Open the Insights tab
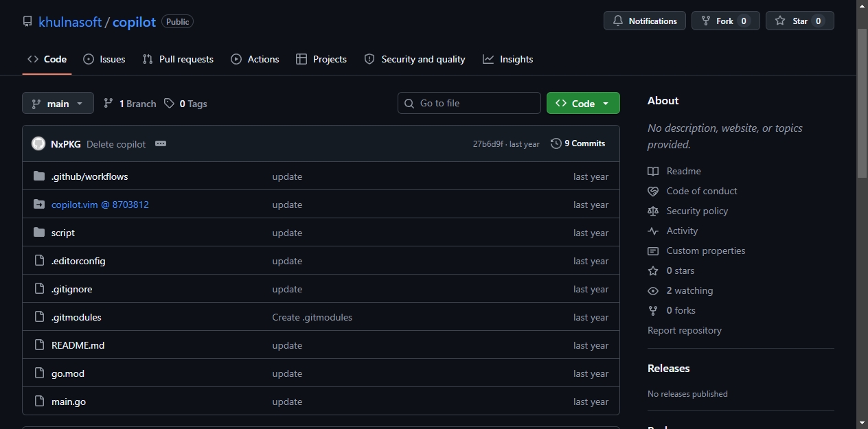Viewport: 868px width, 429px height. [x=508, y=60]
